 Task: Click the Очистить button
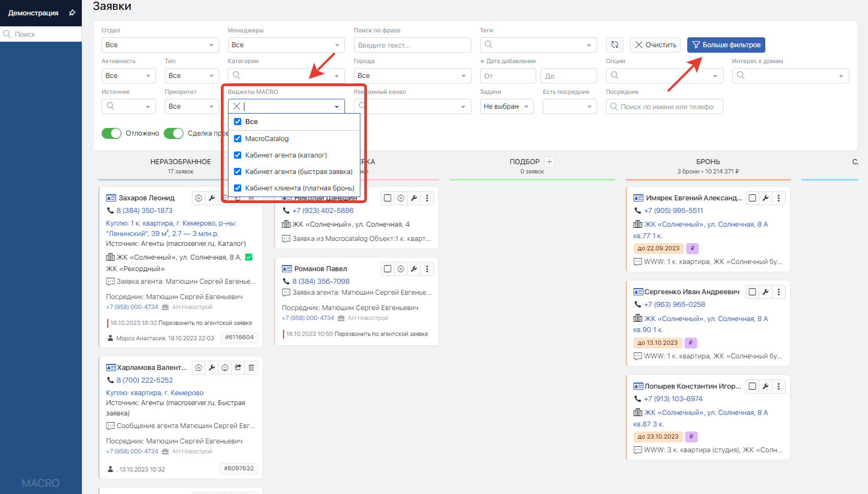click(655, 45)
